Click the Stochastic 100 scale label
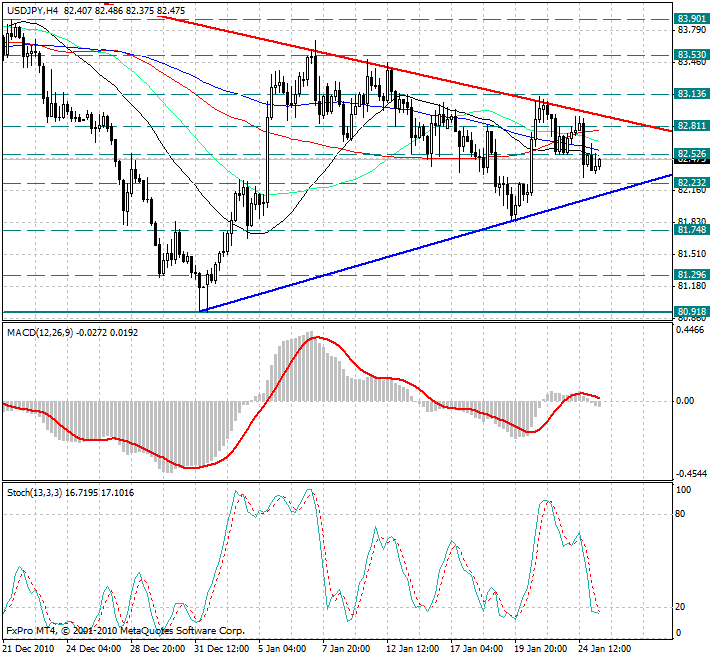The width and height of the screenshot is (710, 656). [683, 490]
